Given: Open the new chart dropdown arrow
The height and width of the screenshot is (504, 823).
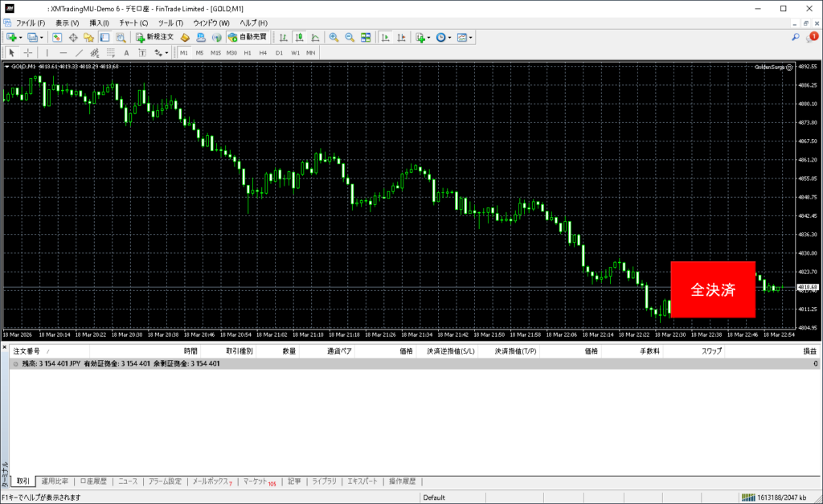Looking at the screenshot, I should click(20, 37).
